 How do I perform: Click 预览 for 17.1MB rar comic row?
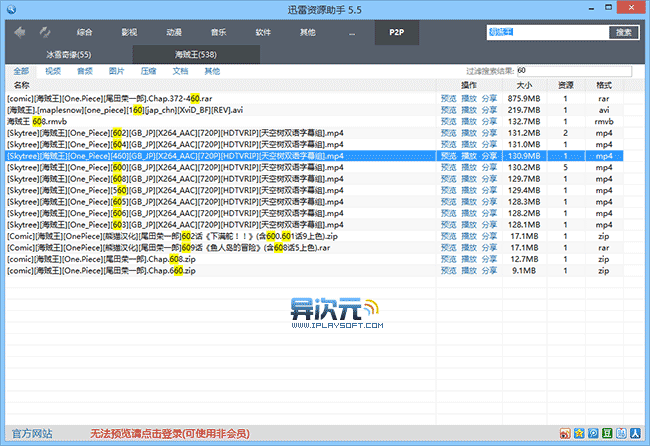coord(449,247)
